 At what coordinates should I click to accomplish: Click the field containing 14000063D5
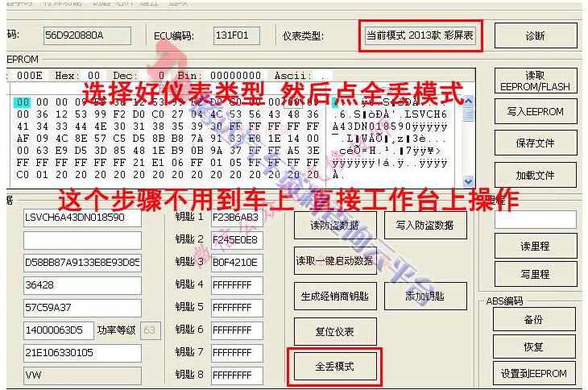59,330
